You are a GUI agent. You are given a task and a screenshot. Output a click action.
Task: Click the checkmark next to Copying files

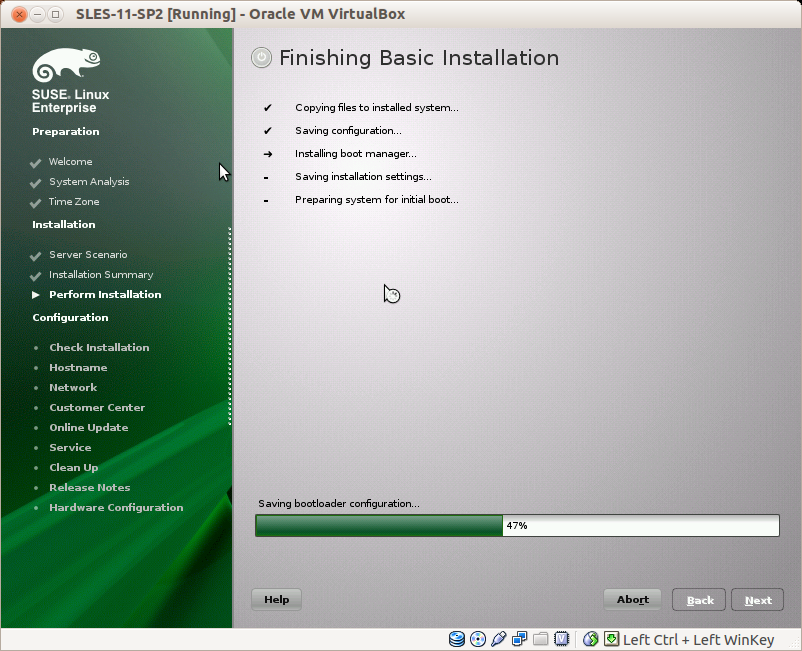click(268, 108)
